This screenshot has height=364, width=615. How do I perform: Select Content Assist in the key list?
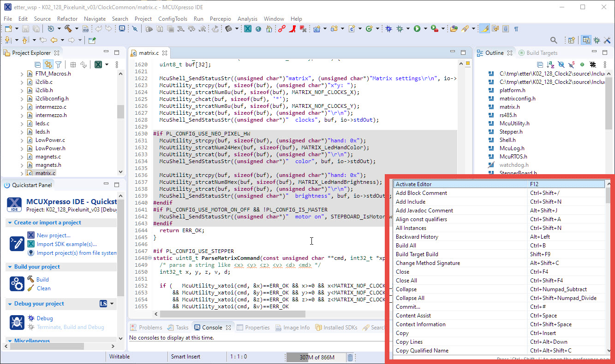[413, 316]
